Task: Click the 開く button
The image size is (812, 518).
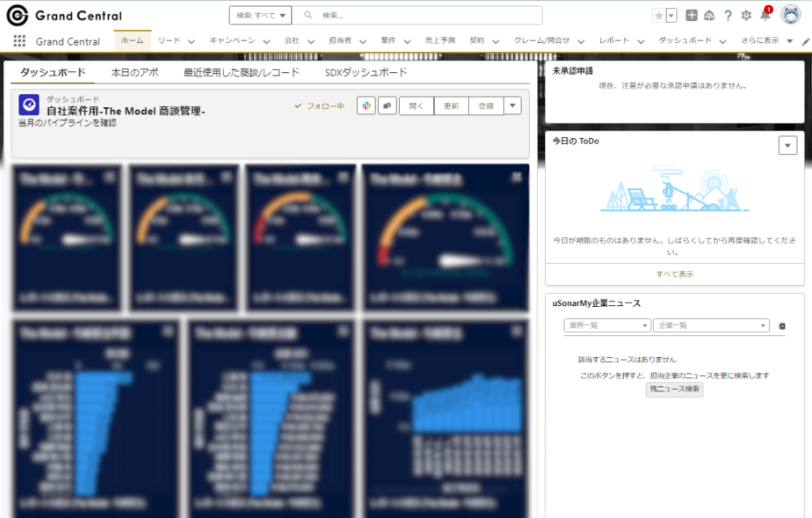Action: click(416, 106)
